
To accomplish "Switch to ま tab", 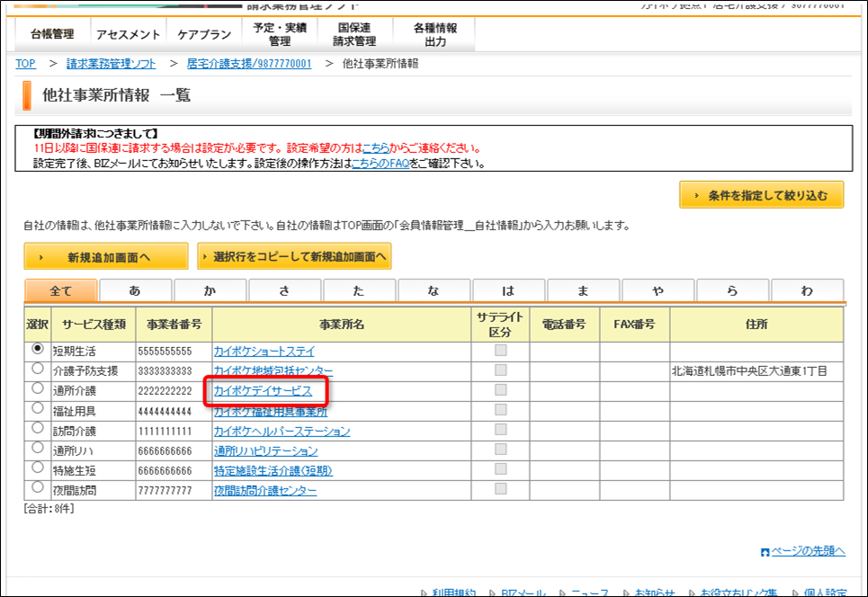I will click(x=583, y=291).
